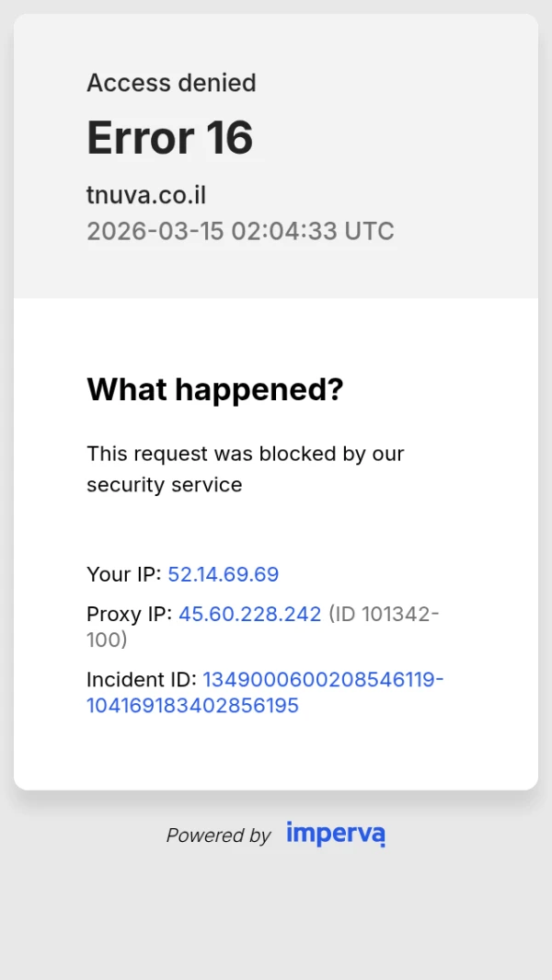552x980 pixels.
Task: Click the 02:04:33 time in the timestamp
Action: 284,230
